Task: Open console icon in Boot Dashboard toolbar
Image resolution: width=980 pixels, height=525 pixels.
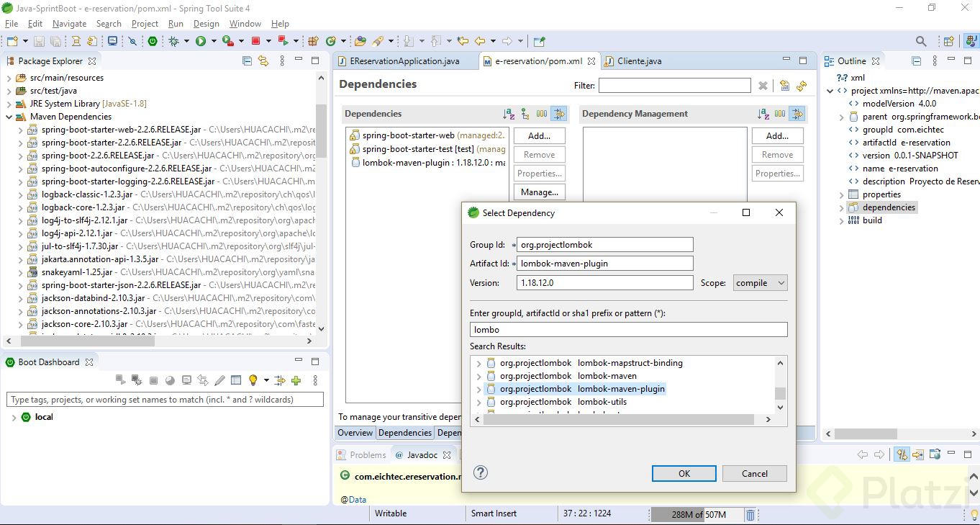Action: [x=186, y=380]
